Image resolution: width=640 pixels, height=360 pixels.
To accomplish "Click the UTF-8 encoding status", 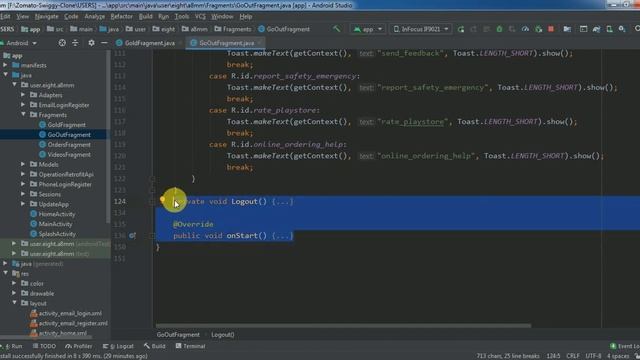I will pyautogui.click(x=593, y=356).
